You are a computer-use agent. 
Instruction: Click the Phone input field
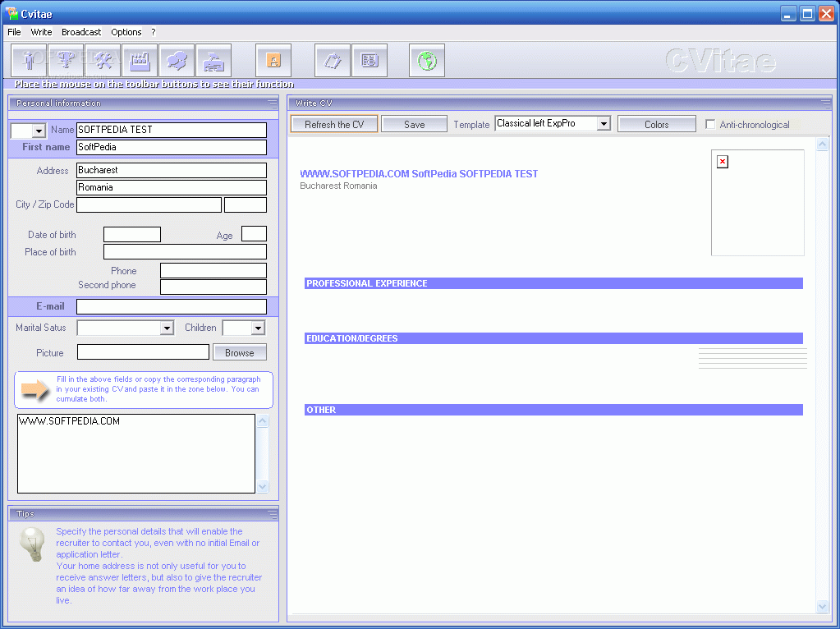(x=213, y=270)
